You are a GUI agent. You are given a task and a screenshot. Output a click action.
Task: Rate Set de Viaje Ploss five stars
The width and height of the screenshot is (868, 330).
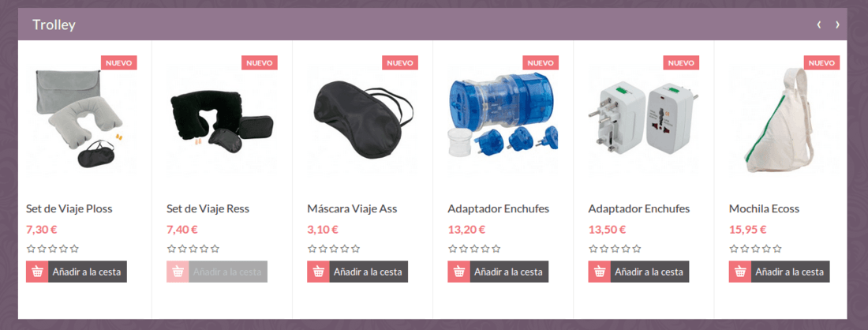pos(75,249)
